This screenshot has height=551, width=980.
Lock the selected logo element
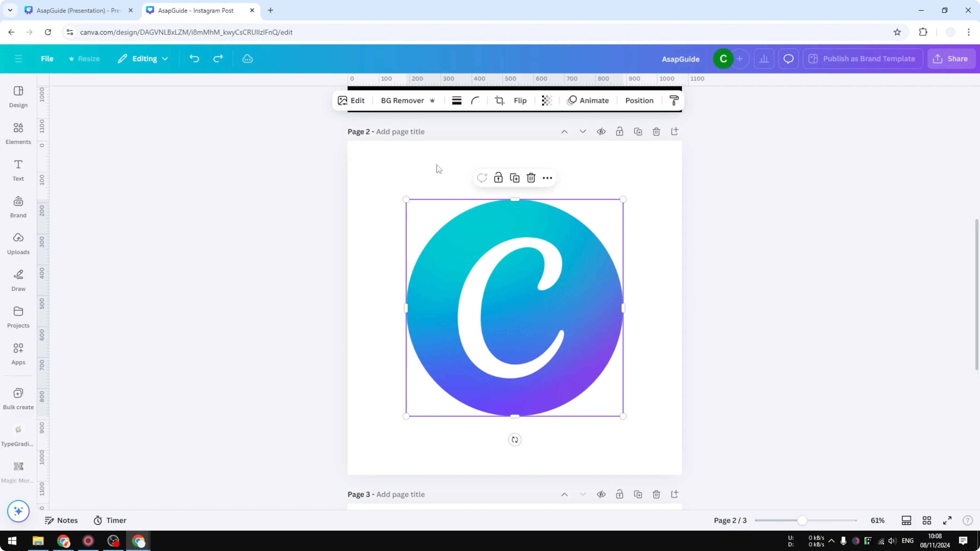pos(498,178)
